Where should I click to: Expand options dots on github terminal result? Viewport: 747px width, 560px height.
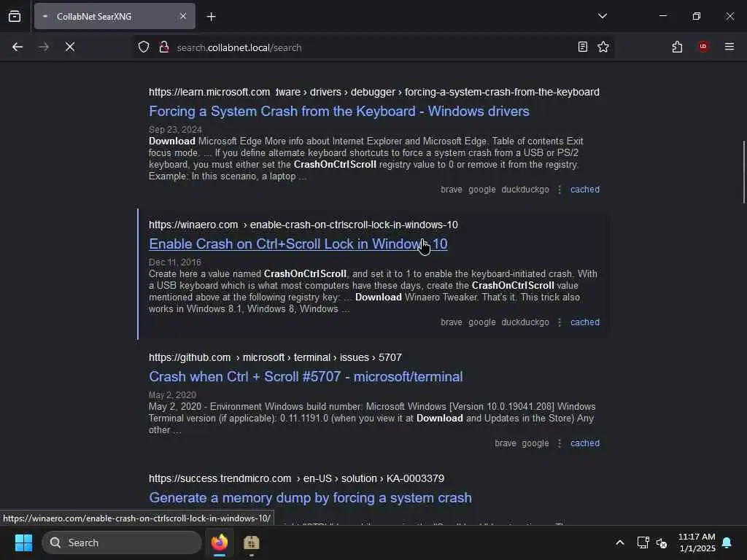tap(560, 443)
